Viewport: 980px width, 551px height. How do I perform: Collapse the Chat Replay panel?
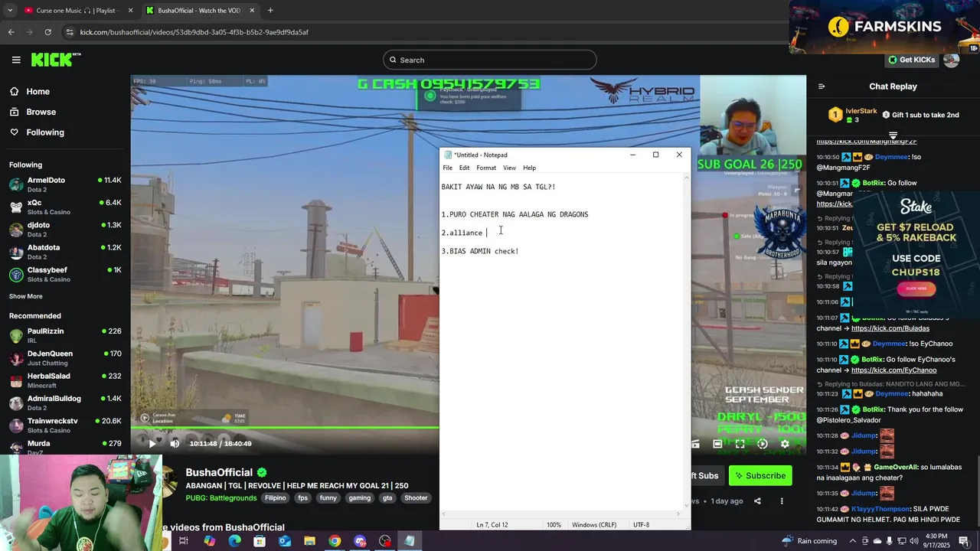click(x=822, y=86)
